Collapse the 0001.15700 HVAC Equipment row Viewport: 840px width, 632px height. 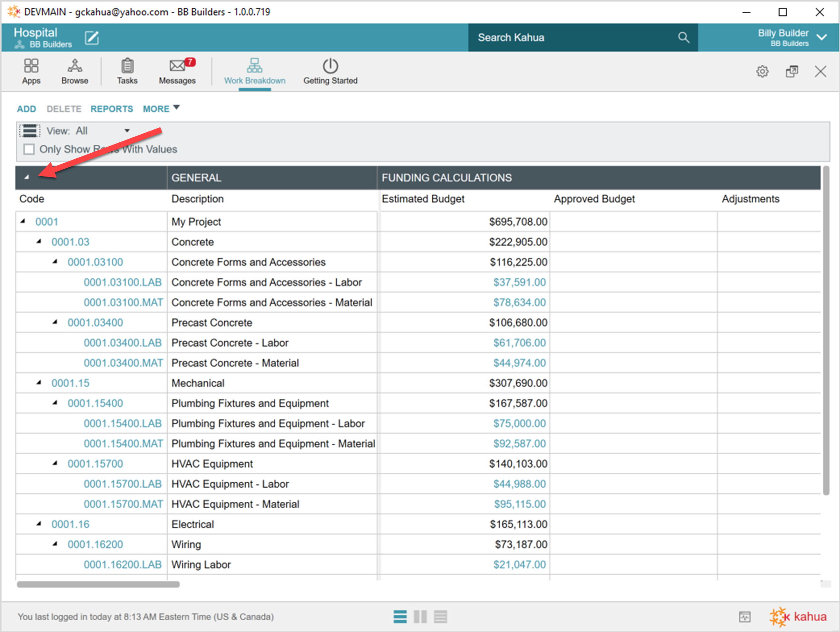(x=55, y=463)
